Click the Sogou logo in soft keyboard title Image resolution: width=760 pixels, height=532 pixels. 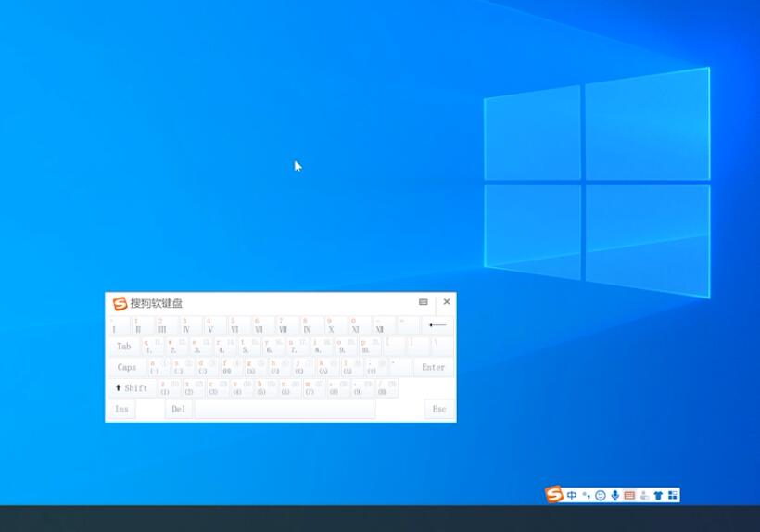[120, 303]
